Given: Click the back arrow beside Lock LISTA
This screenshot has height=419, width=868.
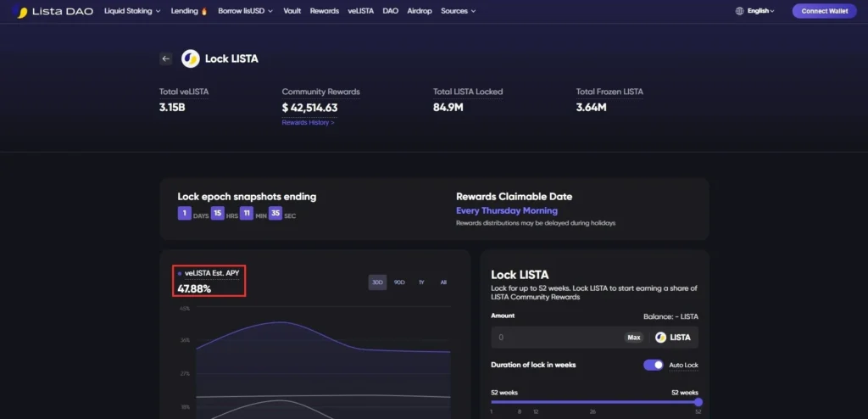Looking at the screenshot, I should point(165,59).
